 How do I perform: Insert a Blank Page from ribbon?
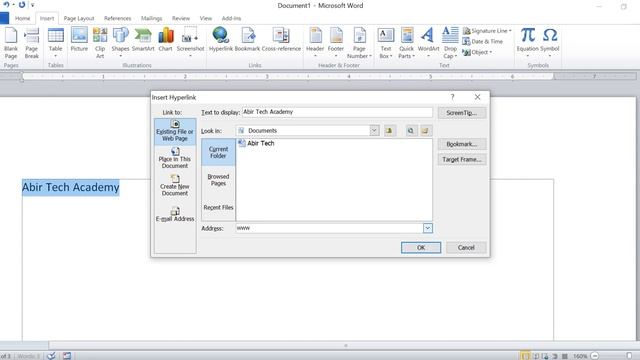click(11, 43)
